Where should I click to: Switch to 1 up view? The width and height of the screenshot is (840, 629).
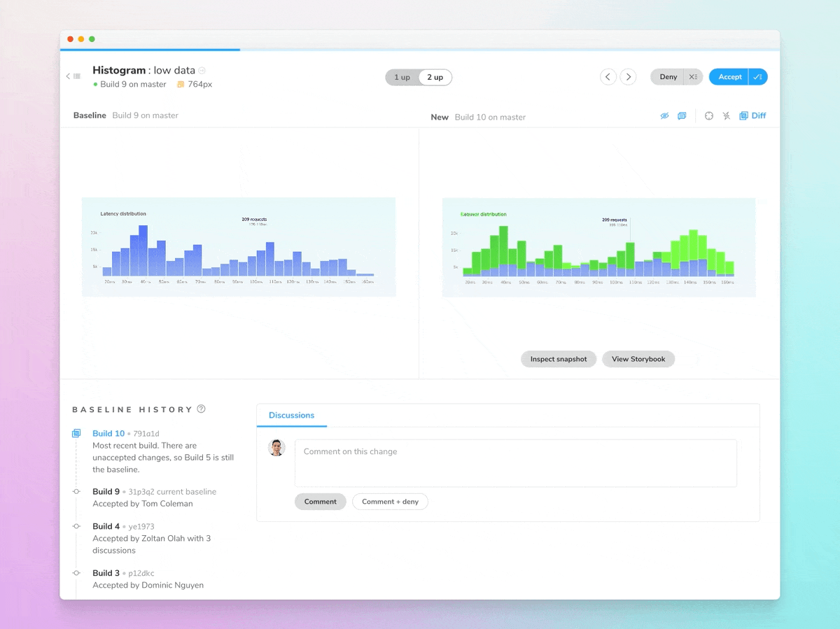402,77
